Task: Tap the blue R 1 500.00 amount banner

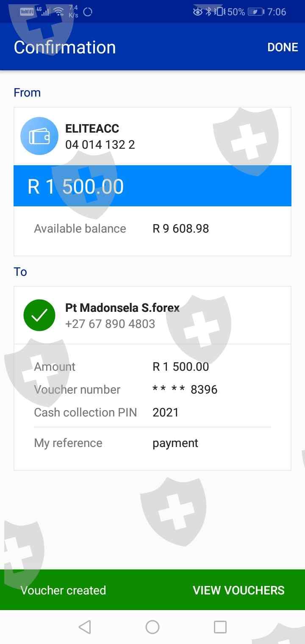Action: (x=152, y=186)
